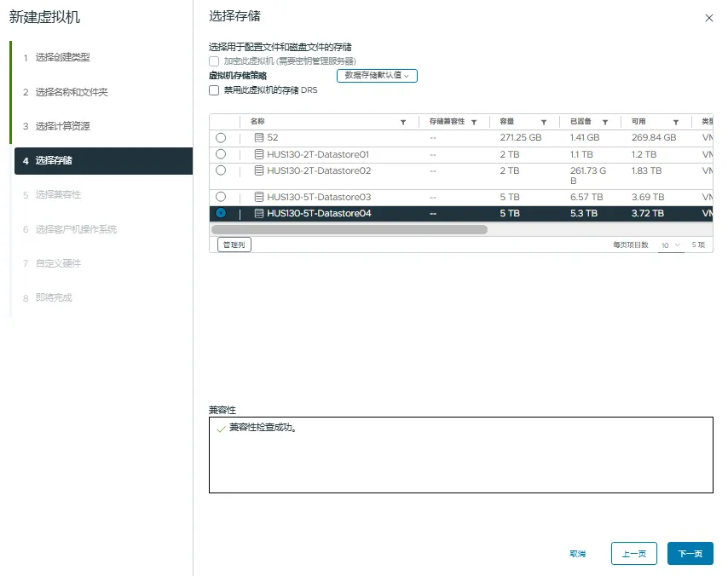Click the datastore icon for HUS130-2T-Datastore02
The image size is (728, 576).
(259, 170)
